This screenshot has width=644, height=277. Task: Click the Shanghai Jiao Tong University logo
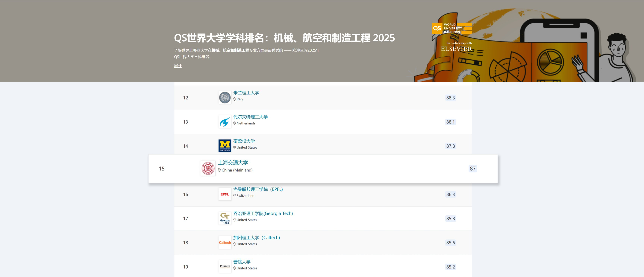208,168
